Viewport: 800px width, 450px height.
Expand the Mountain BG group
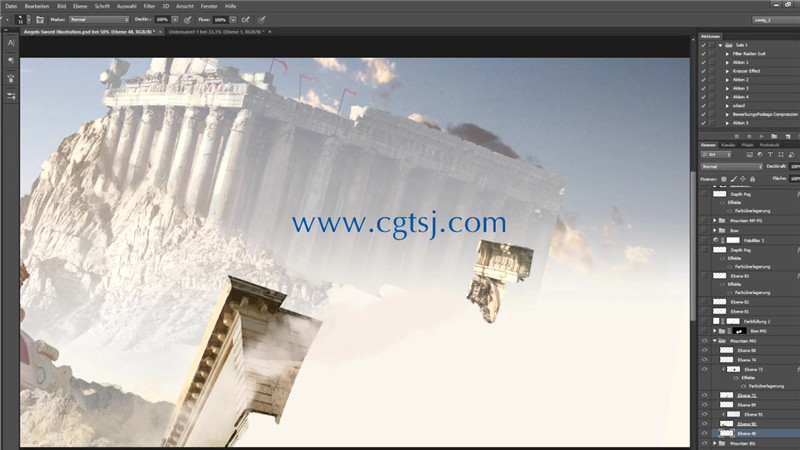[715, 443]
